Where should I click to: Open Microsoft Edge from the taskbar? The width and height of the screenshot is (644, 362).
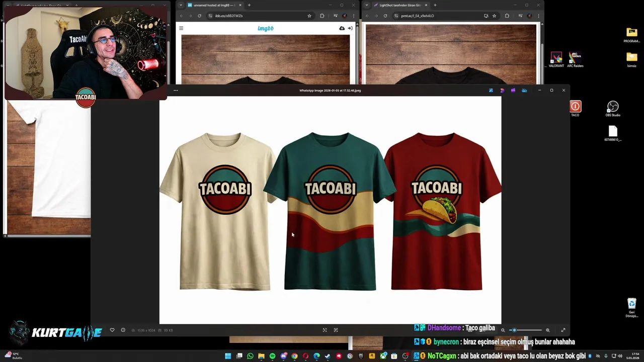coord(316,356)
